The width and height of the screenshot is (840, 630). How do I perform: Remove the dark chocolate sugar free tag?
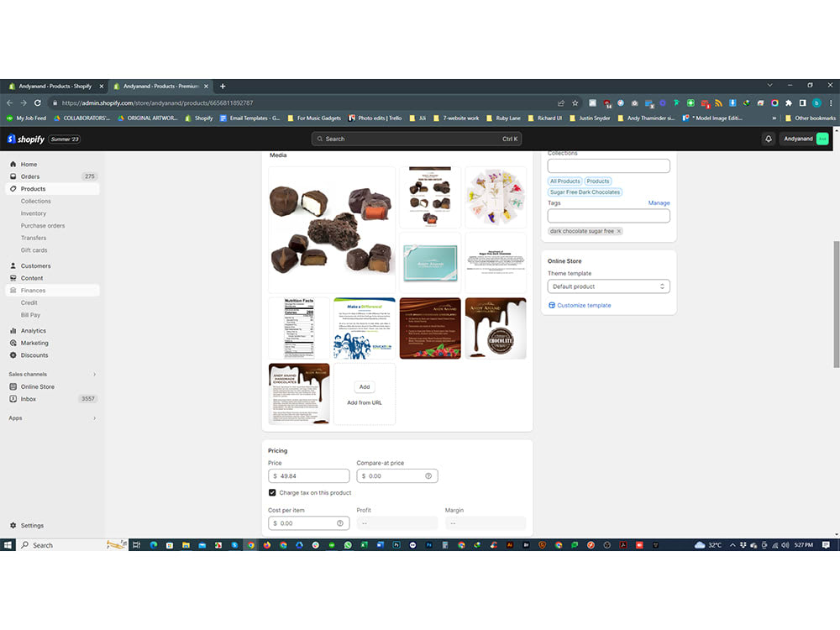coord(619,232)
